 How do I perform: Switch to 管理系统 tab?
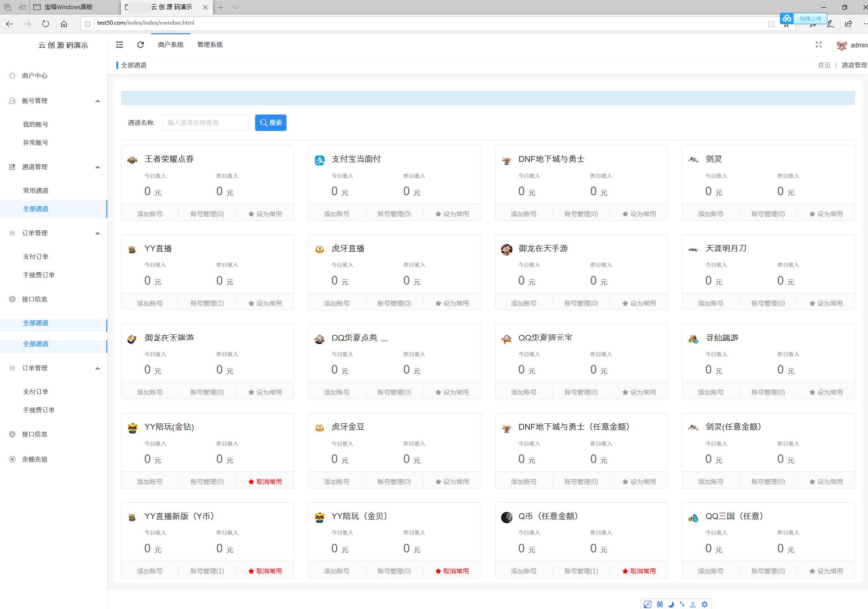pyautogui.click(x=210, y=45)
